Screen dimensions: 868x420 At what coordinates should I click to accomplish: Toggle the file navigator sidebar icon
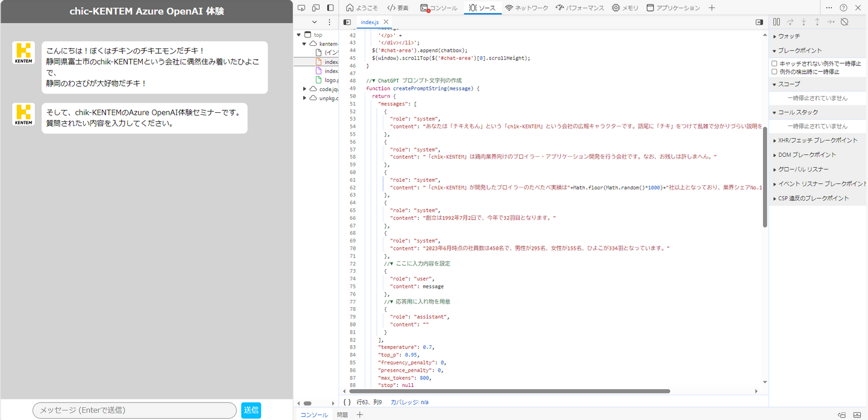347,22
